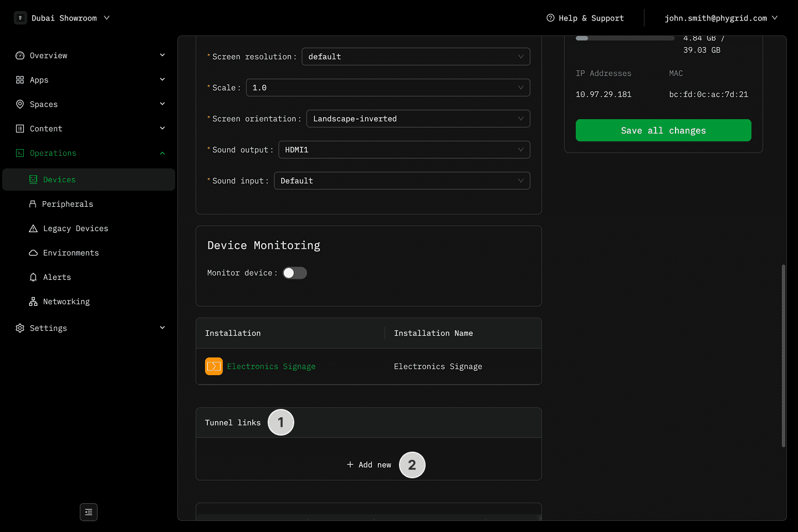Viewport: 798px width, 532px height.
Task: Open the Sound output dropdown
Action: pos(404,150)
